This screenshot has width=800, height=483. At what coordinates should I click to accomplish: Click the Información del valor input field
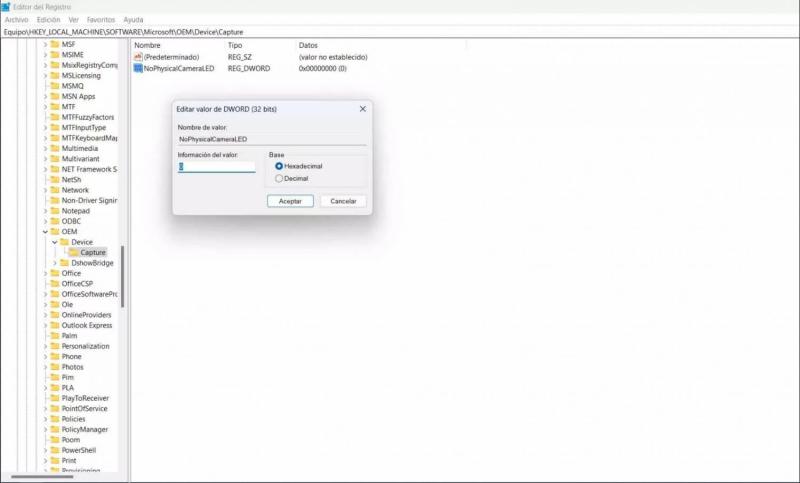click(x=216, y=167)
